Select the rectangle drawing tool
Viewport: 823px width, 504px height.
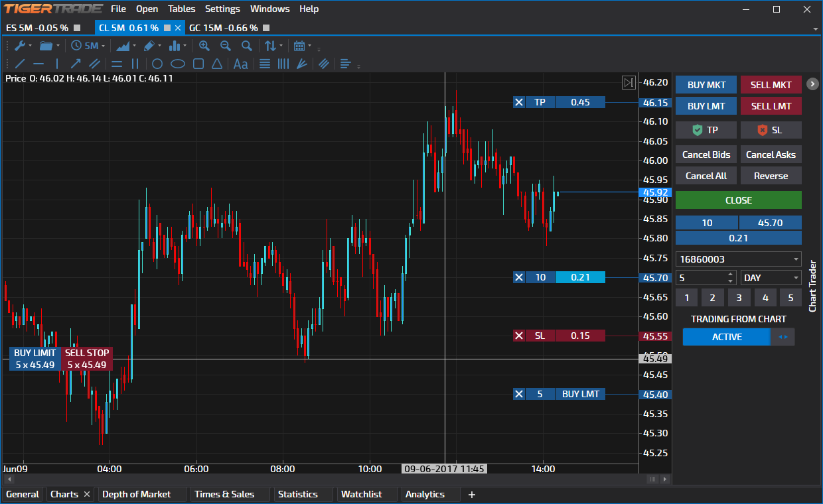click(198, 63)
